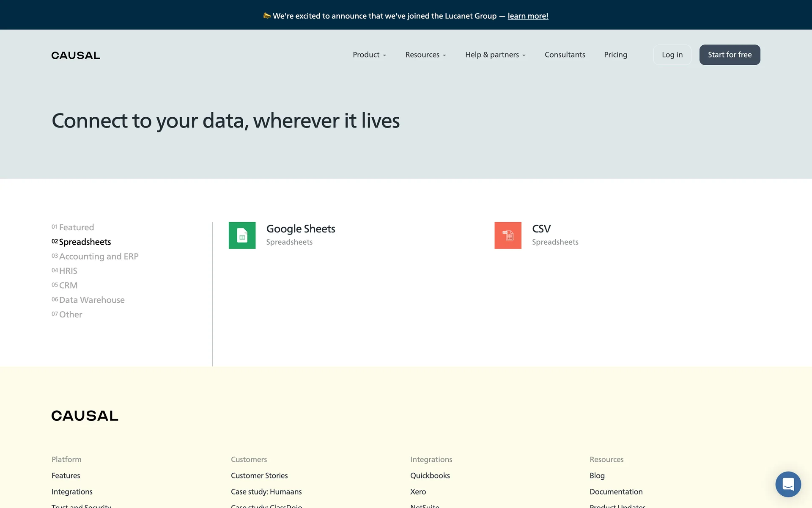
Task: Switch to the HRIS category
Action: [68, 271]
